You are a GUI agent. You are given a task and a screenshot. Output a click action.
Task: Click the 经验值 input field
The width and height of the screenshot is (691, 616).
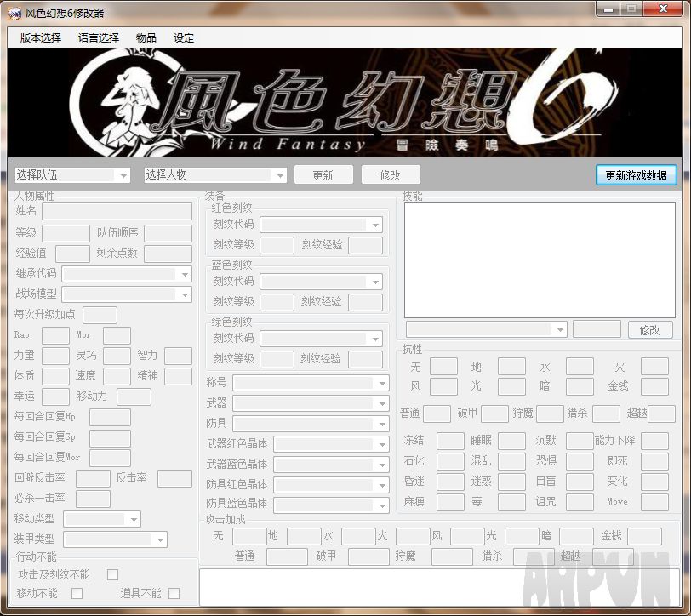[72, 254]
